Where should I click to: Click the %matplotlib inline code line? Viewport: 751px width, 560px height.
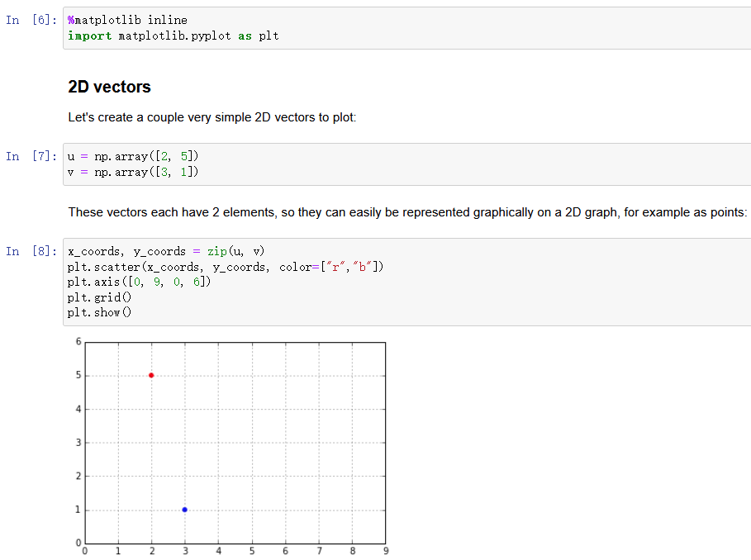click(127, 20)
